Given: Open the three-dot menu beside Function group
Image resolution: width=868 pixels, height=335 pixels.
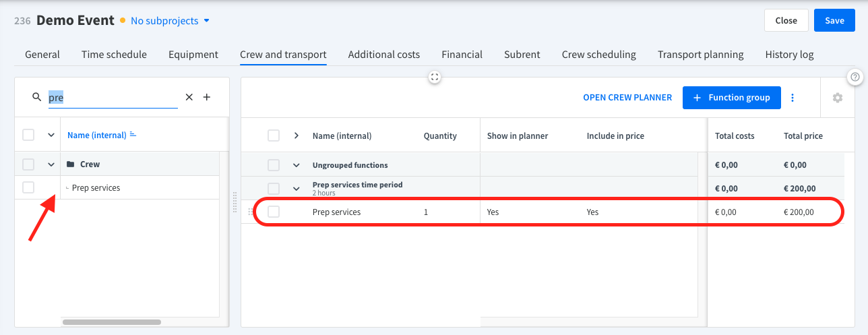Looking at the screenshot, I should [793, 98].
